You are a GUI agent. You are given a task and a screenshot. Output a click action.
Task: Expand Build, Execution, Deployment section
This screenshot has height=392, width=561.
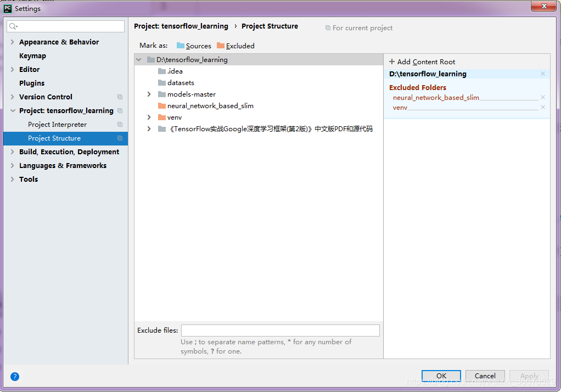(13, 152)
